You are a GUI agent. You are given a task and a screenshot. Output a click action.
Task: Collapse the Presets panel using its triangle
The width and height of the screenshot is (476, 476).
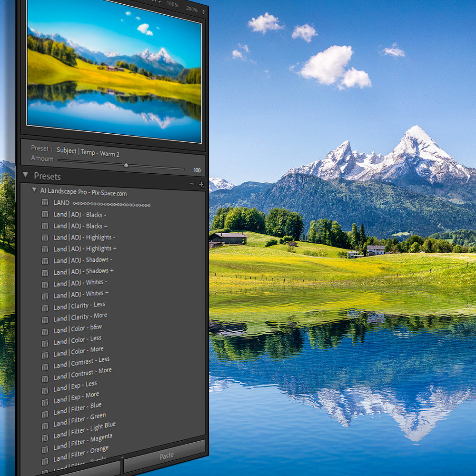pos(25,176)
